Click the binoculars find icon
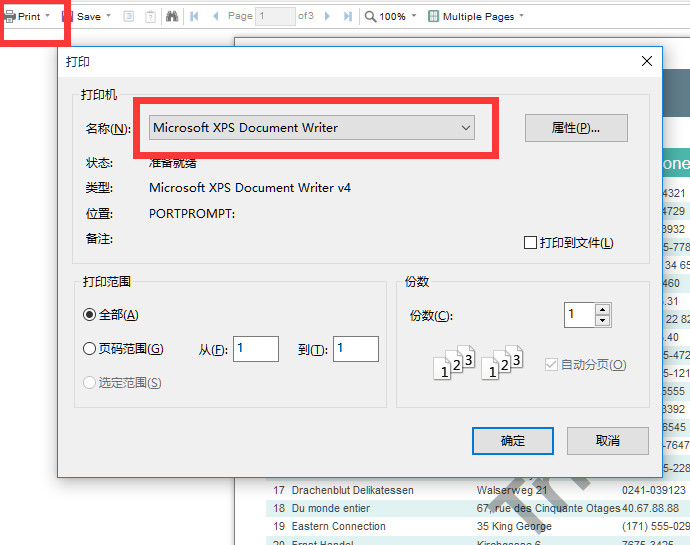The width and height of the screenshot is (690, 545). 171,17
